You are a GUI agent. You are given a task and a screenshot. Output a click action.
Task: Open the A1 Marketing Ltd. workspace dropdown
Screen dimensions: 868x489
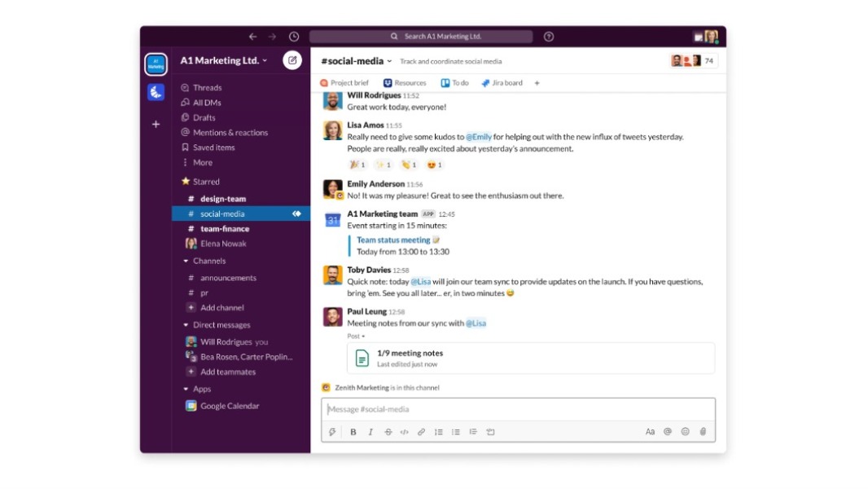(x=224, y=60)
